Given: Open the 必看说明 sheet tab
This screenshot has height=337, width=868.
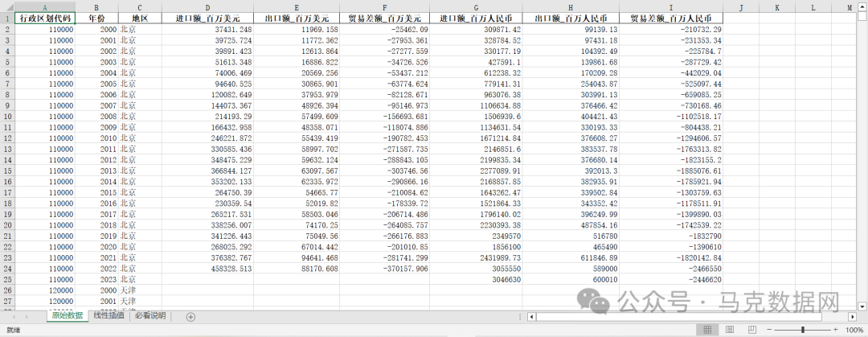Looking at the screenshot, I should pos(150,316).
